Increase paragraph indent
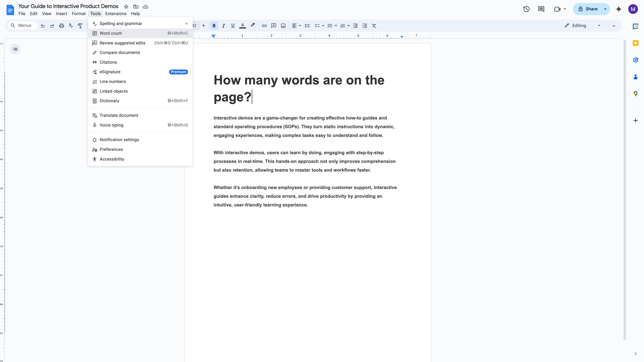Viewport: 644px width, 362px height. tap(365, 26)
